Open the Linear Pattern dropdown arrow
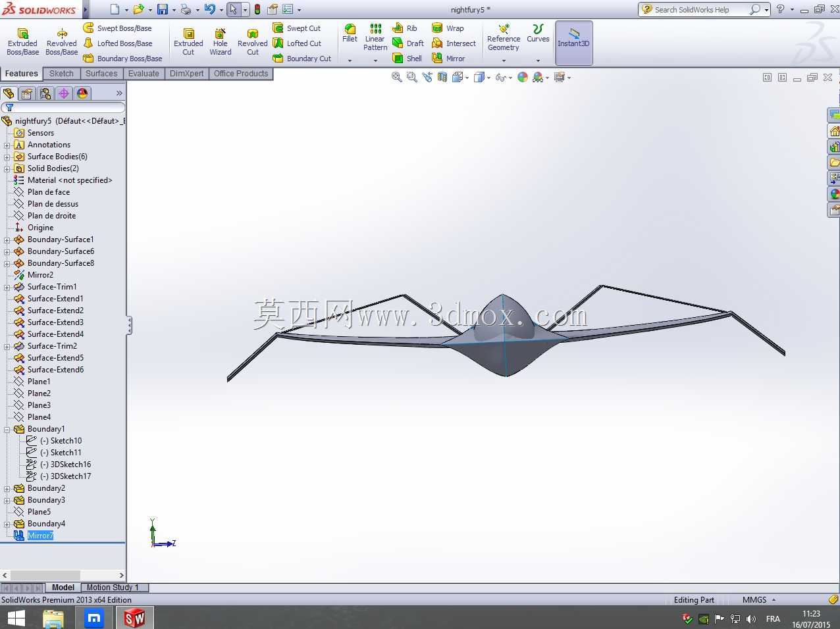The image size is (840, 629). tap(375, 61)
